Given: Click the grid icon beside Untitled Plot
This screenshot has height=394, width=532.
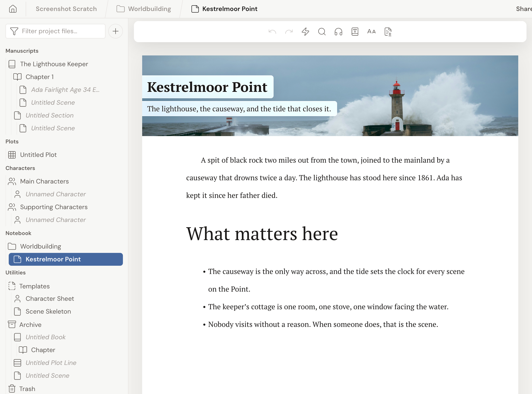Looking at the screenshot, I should pos(12,155).
